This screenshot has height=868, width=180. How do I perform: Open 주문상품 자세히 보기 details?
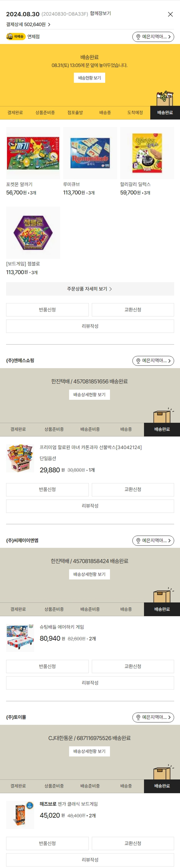click(x=90, y=289)
